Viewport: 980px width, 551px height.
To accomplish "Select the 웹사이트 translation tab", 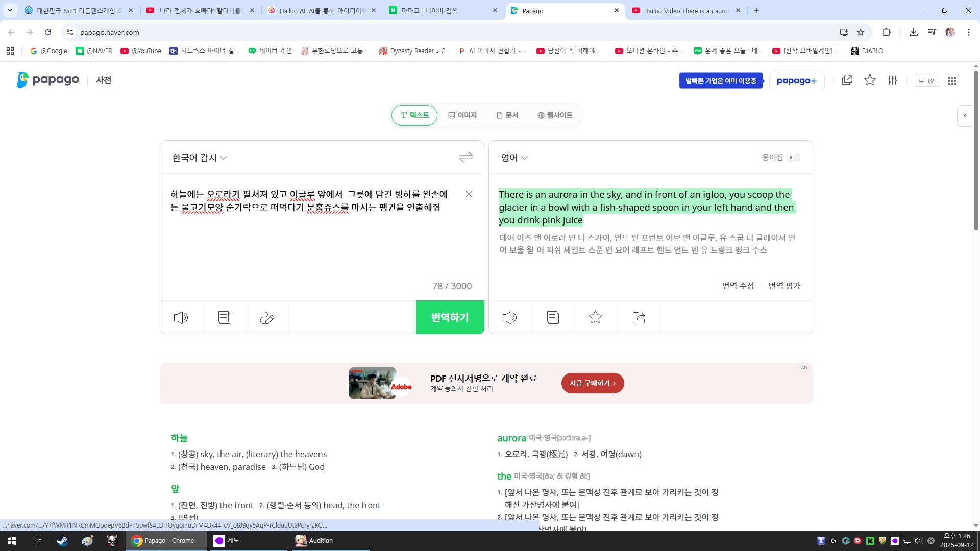I will point(555,115).
